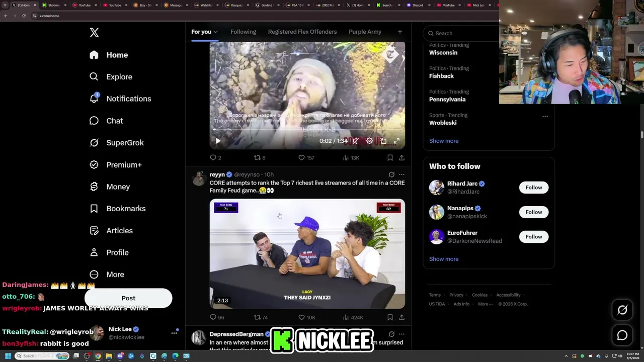Bookmark reyyn's post
The width and height of the screenshot is (644, 362).
(x=390, y=317)
